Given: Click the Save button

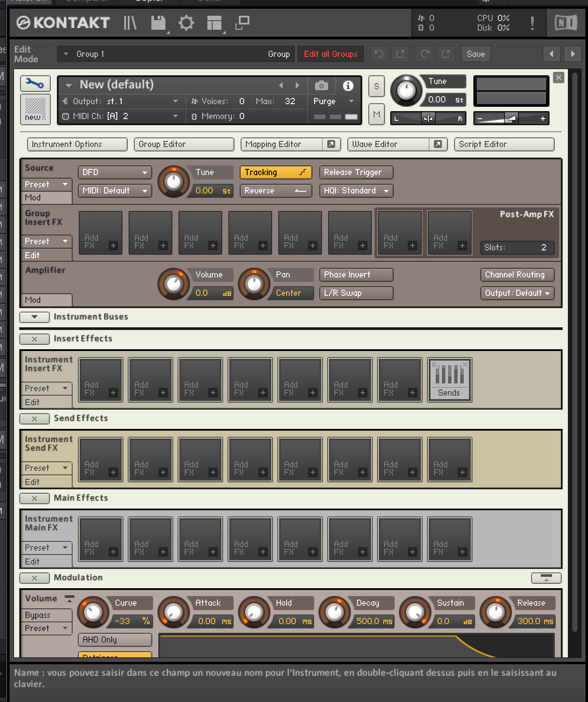Looking at the screenshot, I should (476, 54).
